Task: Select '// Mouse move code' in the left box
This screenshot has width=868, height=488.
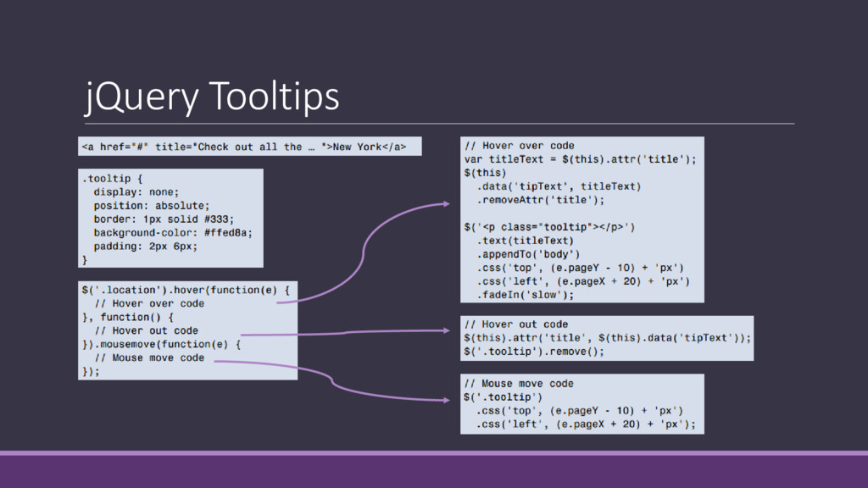Action: coord(149,358)
